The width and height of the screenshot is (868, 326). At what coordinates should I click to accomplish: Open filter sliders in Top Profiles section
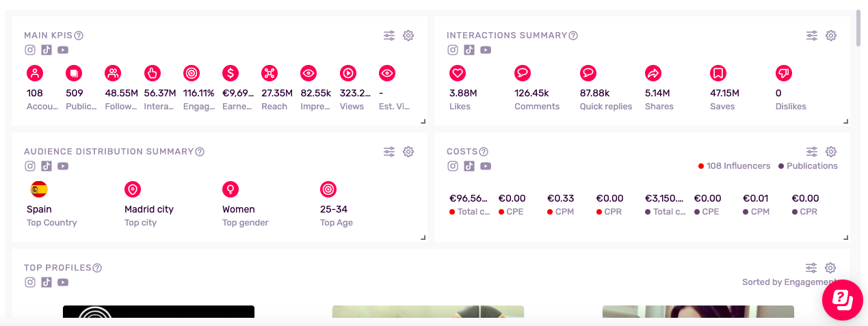click(811, 268)
